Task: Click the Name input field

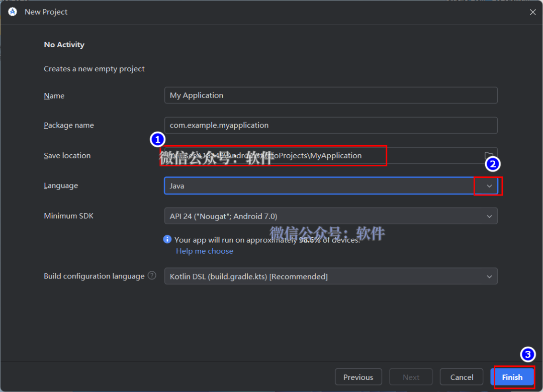Action: click(x=331, y=95)
